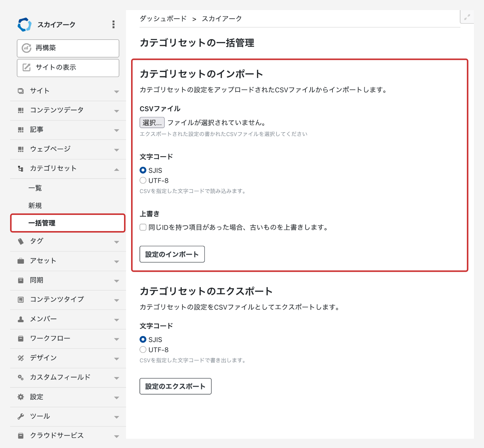Click the Tools wrench icon
This screenshot has width=484, height=448.
click(x=21, y=416)
